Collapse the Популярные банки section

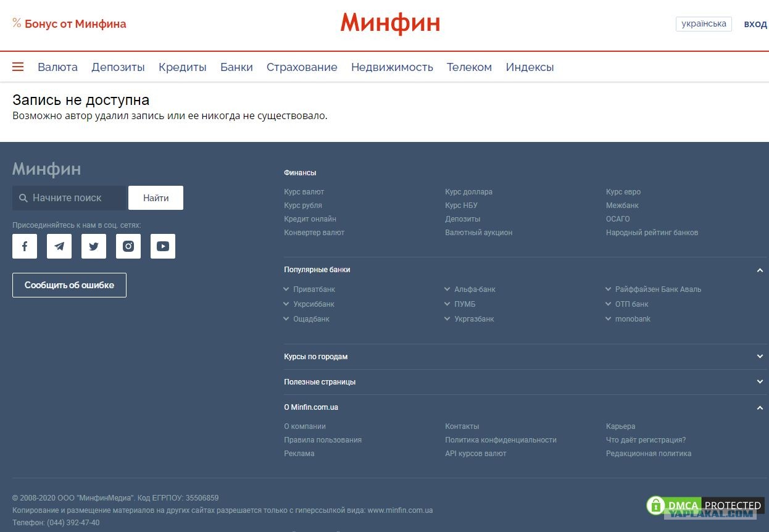[760, 270]
